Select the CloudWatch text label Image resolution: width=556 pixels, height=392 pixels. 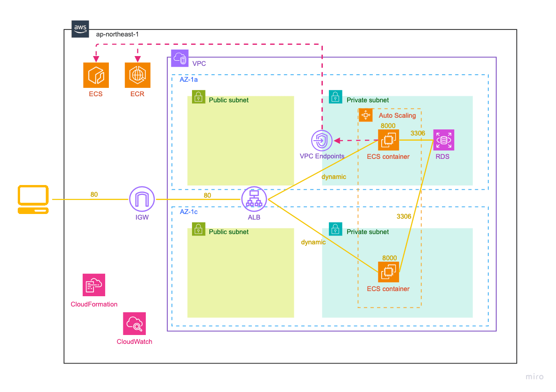coord(135,342)
